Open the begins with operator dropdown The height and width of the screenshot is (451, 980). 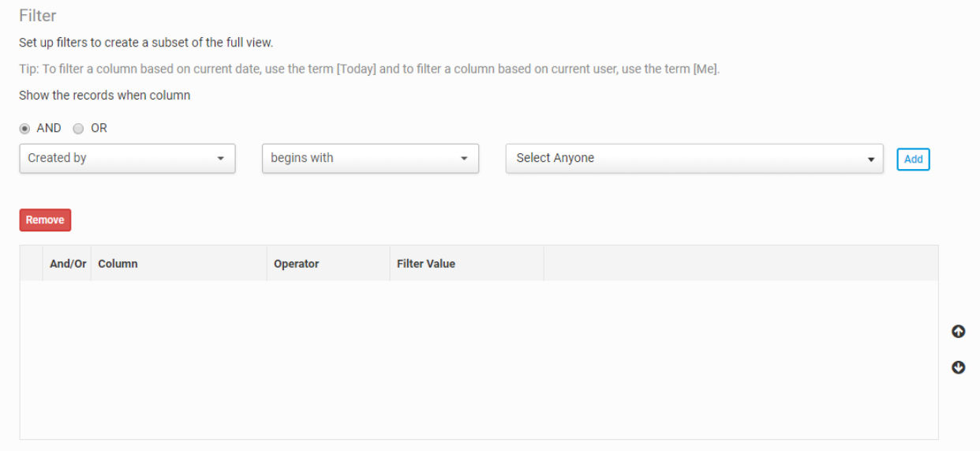coord(370,158)
